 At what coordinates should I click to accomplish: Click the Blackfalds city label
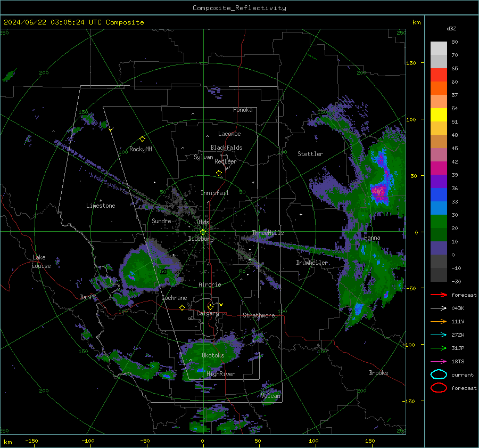pos(226,148)
